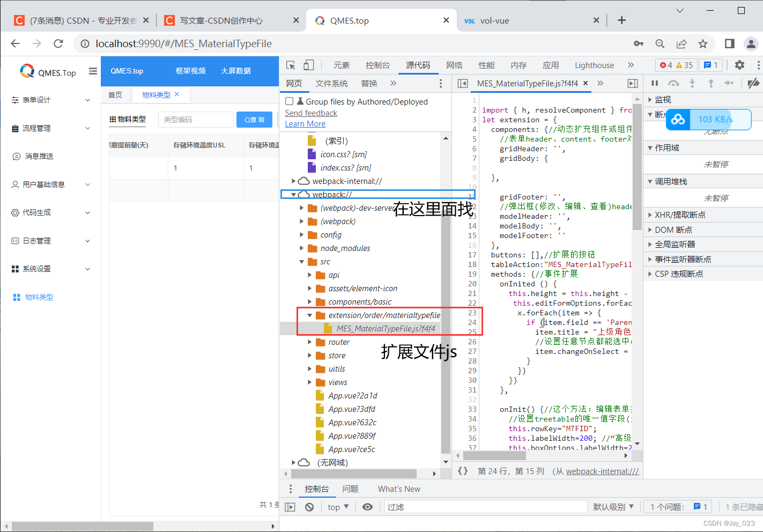763x532 pixels.
Task: Open 默认级别 log level dropdown
Action: (613, 507)
